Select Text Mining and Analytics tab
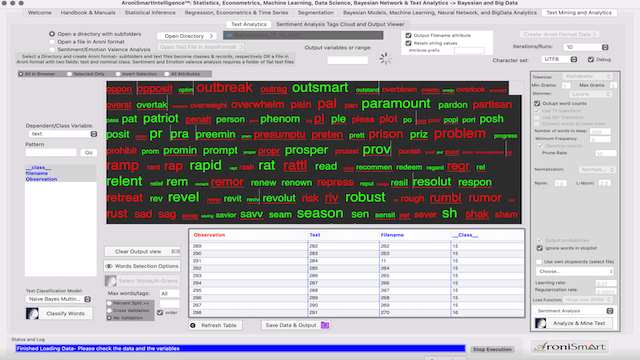 pos(579,13)
